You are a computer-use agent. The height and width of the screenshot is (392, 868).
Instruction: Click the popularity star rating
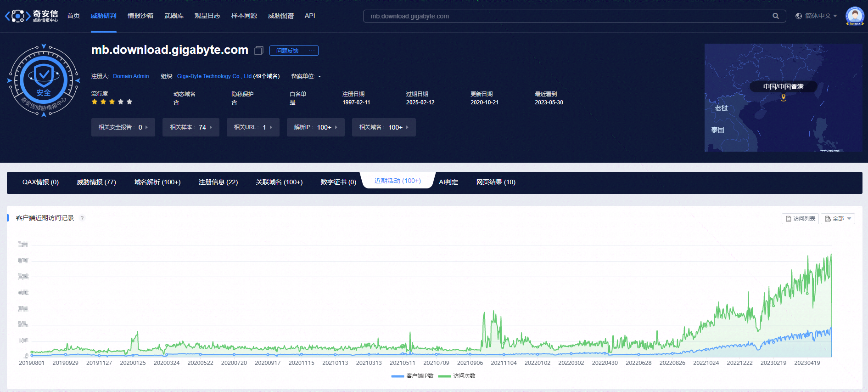pyautogui.click(x=112, y=102)
